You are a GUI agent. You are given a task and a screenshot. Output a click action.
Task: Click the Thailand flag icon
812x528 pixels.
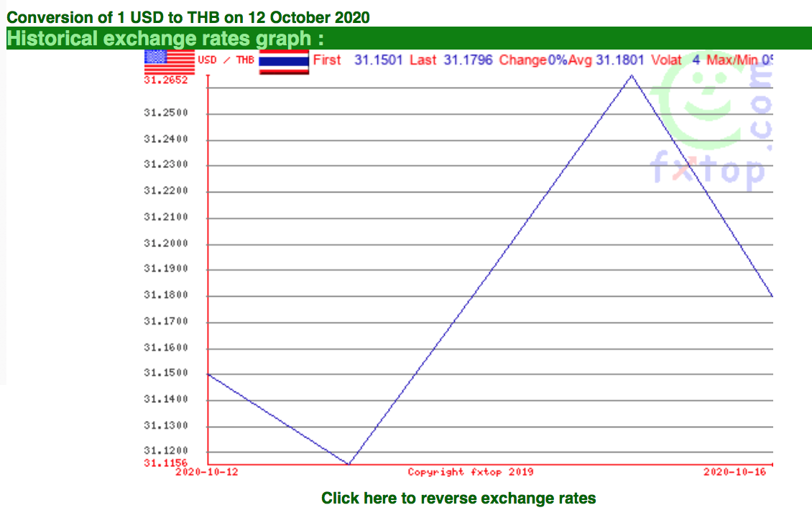[284, 62]
